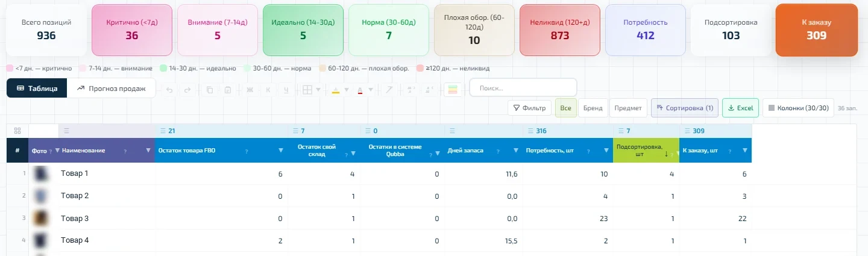The height and width of the screenshot is (256, 868).
Task: Open filter dropdown for Остаток свой склад
Action: (x=353, y=154)
